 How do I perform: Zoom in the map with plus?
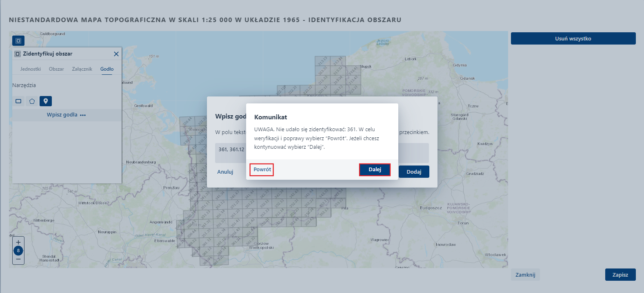click(x=18, y=242)
